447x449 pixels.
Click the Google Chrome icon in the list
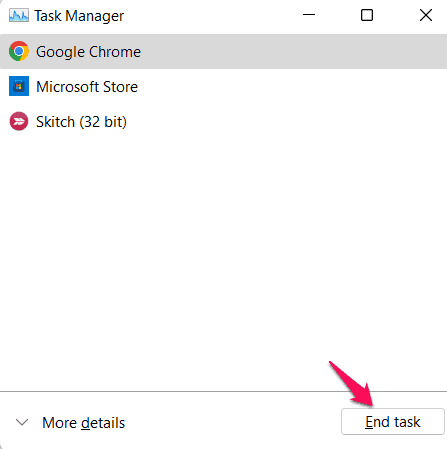tap(19, 51)
